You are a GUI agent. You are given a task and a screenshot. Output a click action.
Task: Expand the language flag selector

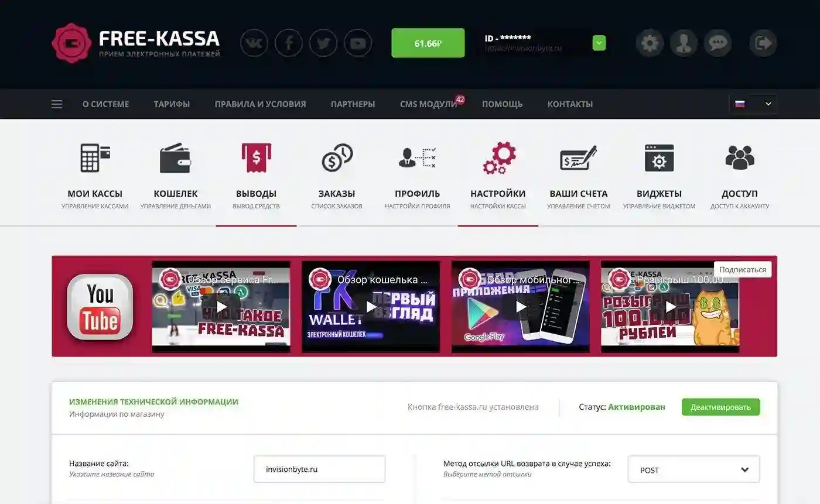pos(753,104)
